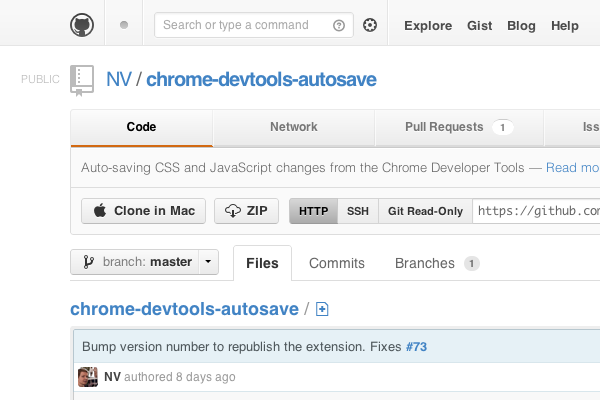The width and height of the screenshot is (600, 400).
Task: Click the Pull Requests count badge 1
Action: [502, 127]
